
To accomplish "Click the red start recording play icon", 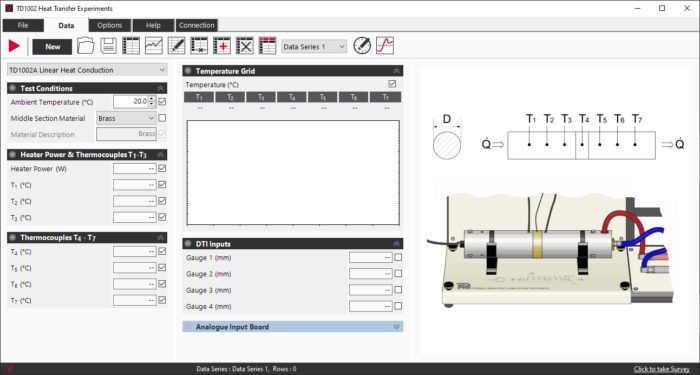I will 14,46.
